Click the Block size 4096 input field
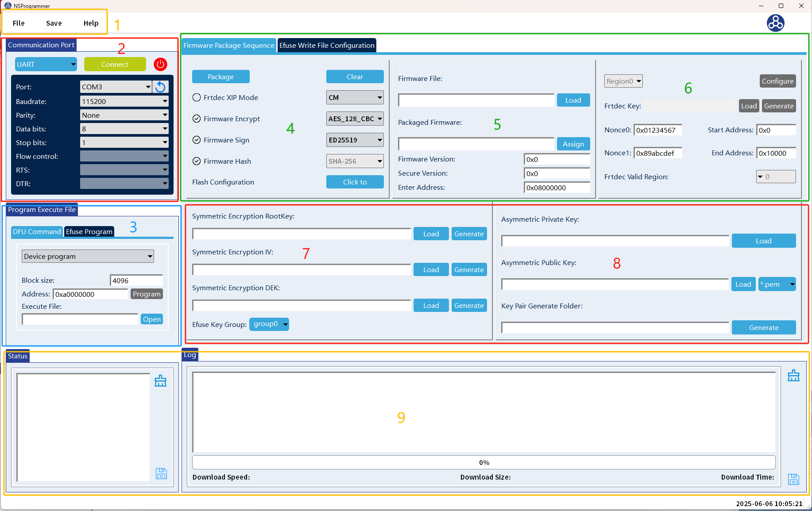This screenshot has width=812, height=511. (x=136, y=280)
